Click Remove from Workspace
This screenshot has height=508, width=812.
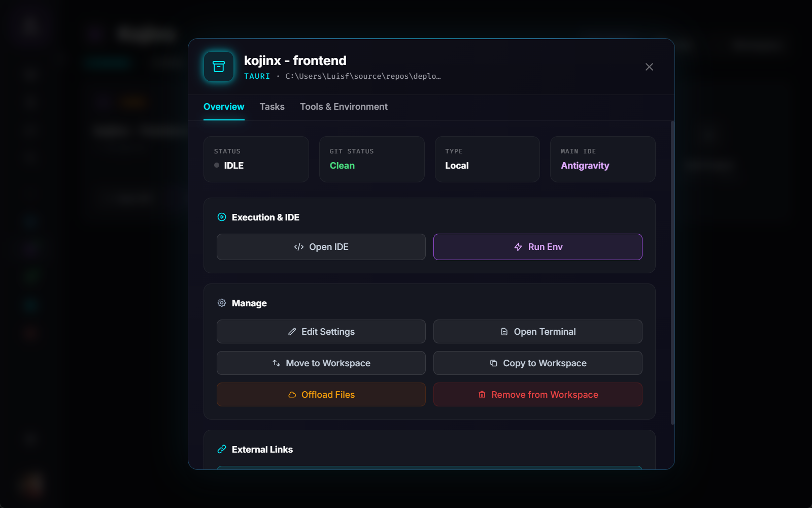[x=538, y=395]
